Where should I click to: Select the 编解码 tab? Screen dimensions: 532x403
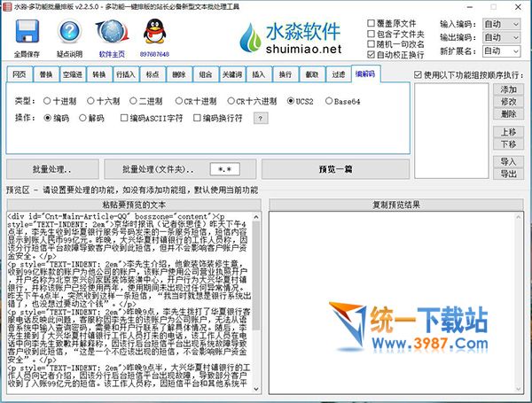[365, 74]
